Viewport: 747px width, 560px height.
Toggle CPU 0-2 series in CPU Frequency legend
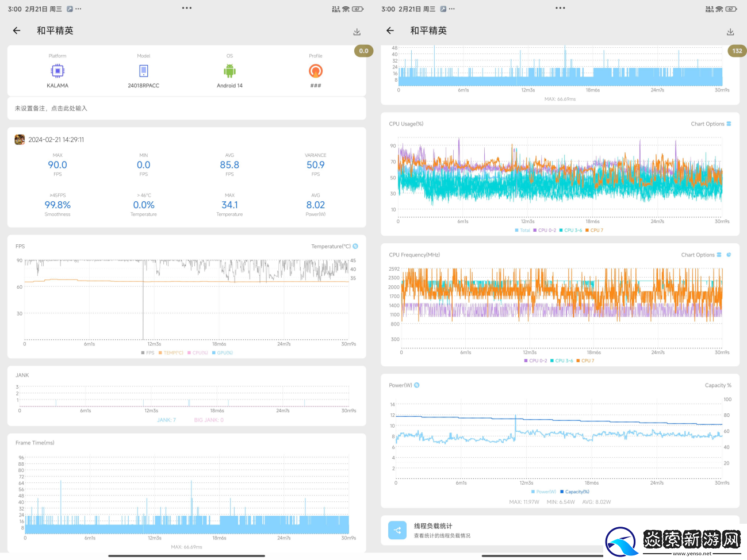(x=535, y=360)
